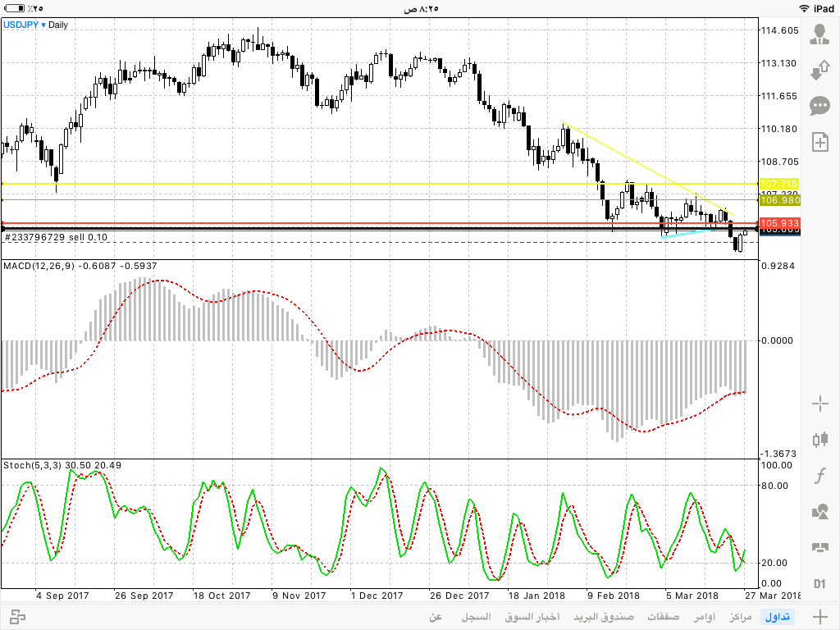Click the 9 Feb 2018 date label
Screen dimensions: 840x630
click(x=614, y=596)
